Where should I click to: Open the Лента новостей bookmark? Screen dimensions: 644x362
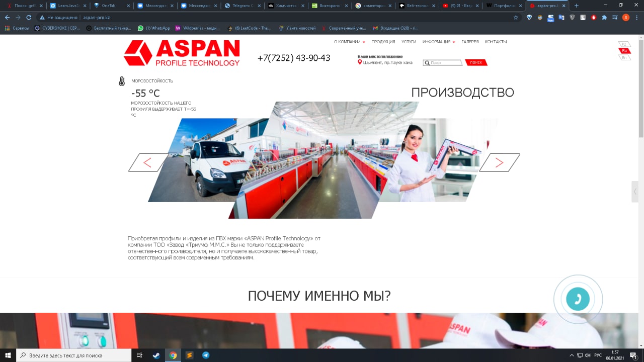[297, 28]
